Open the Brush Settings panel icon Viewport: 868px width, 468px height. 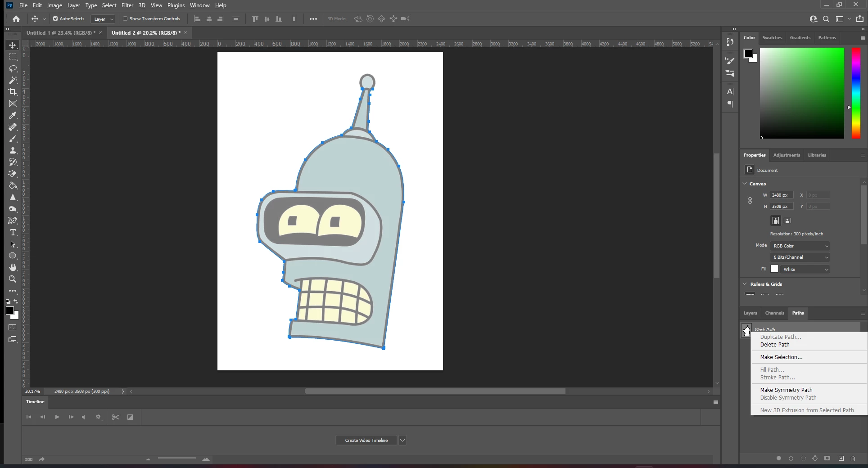pyautogui.click(x=730, y=60)
